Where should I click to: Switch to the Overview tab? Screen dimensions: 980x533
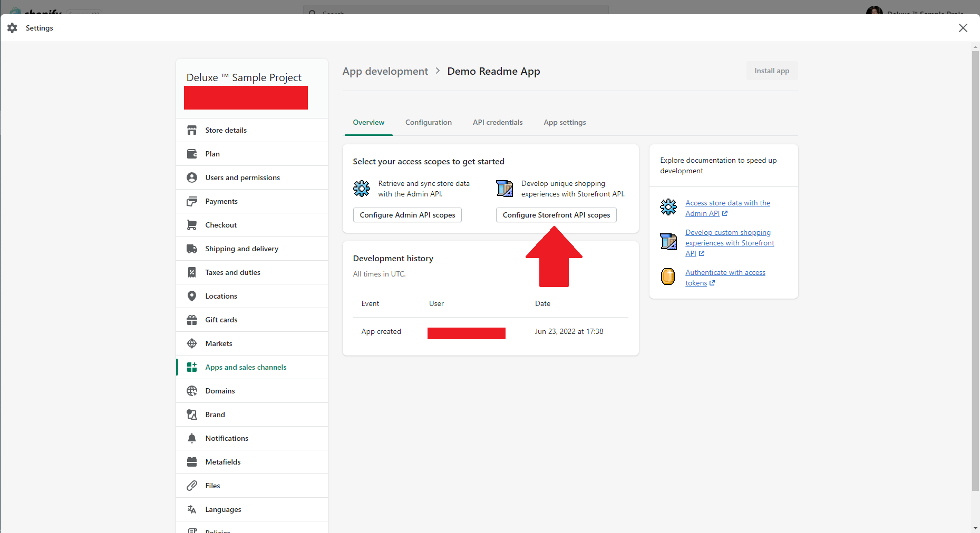(368, 122)
